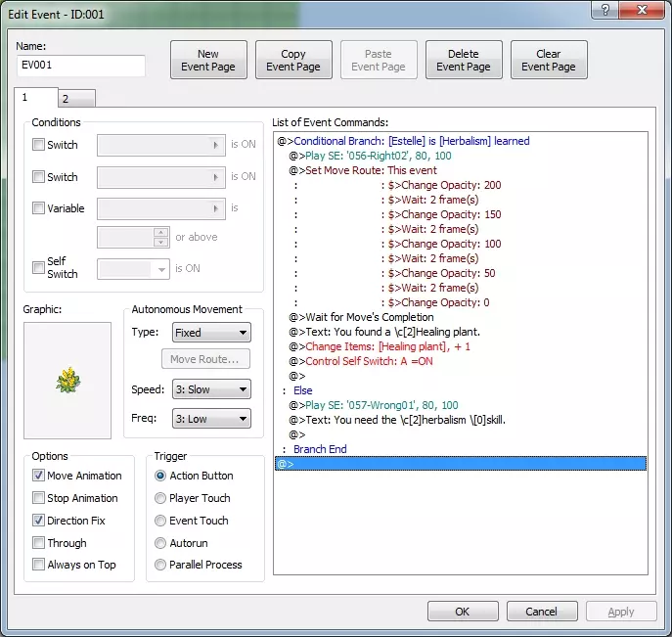The image size is (672, 637).
Task: Click the Clear Event Page button
Action: click(549, 60)
